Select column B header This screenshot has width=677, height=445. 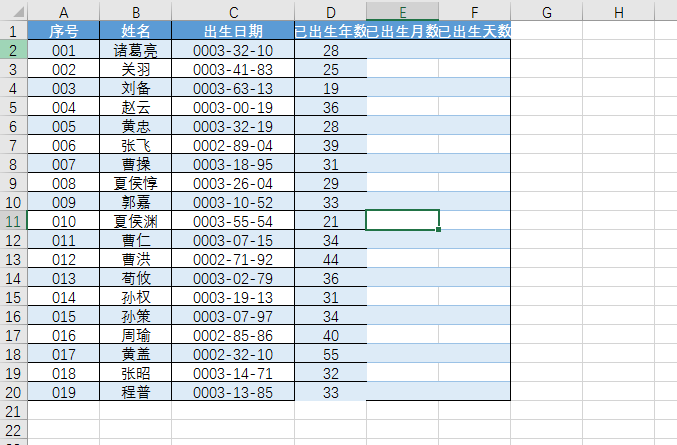pyautogui.click(x=136, y=12)
